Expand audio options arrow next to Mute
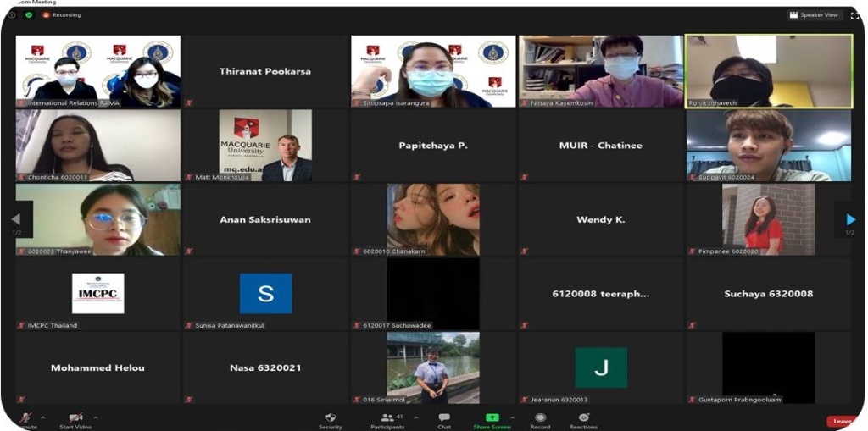Image resolution: width=868 pixels, height=431 pixels. [x=43, y=417]
